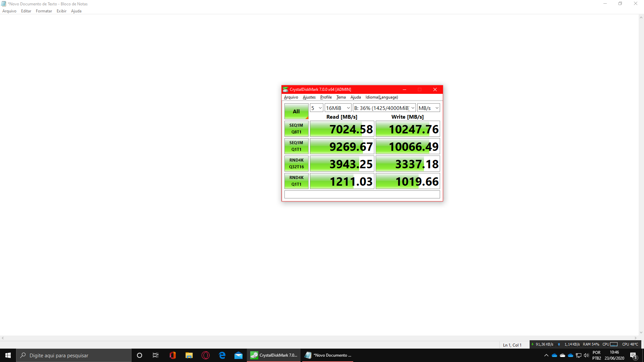Open the volume tray icon
Viewport: 644px width, 362px height.
(586, 355)
